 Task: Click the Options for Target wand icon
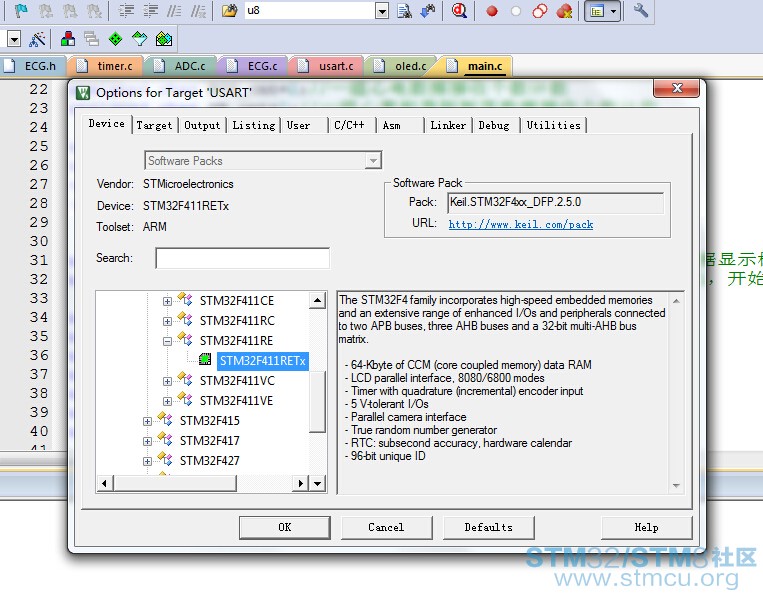point(37,39)
